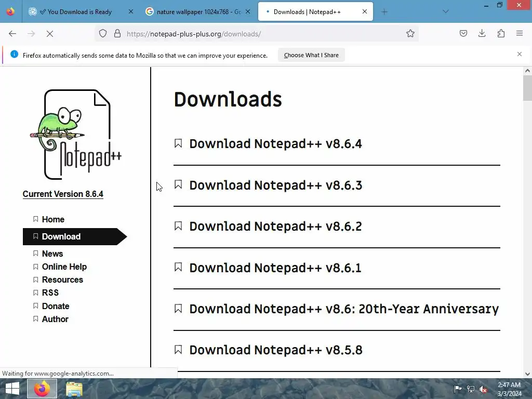Open Download Notepad++ v8.5.8 link

[276, 350]
